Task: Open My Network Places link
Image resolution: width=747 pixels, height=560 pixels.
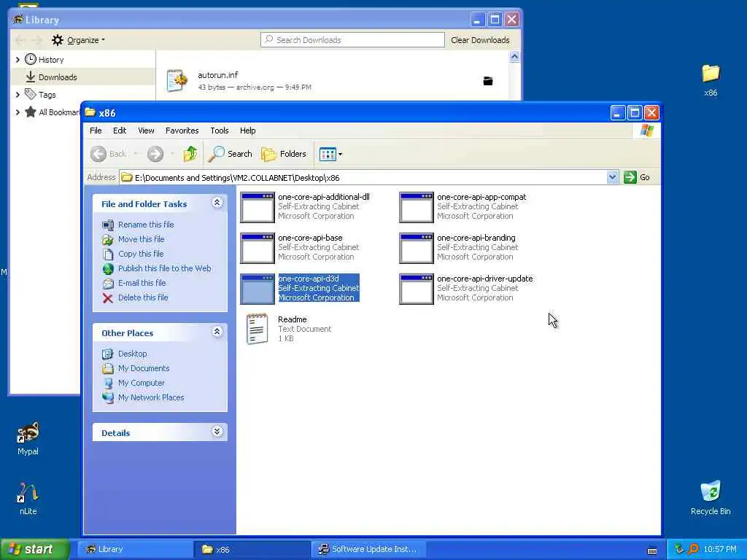Action: (x=151, y=397)
